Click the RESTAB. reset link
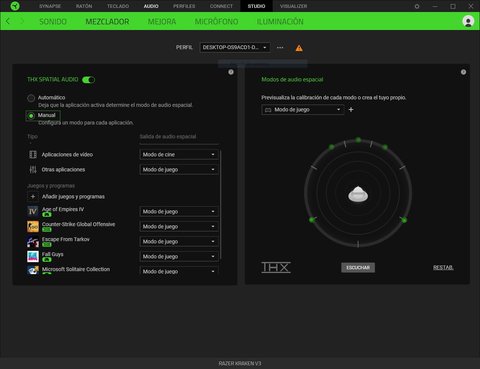 (x=443, y=267)
